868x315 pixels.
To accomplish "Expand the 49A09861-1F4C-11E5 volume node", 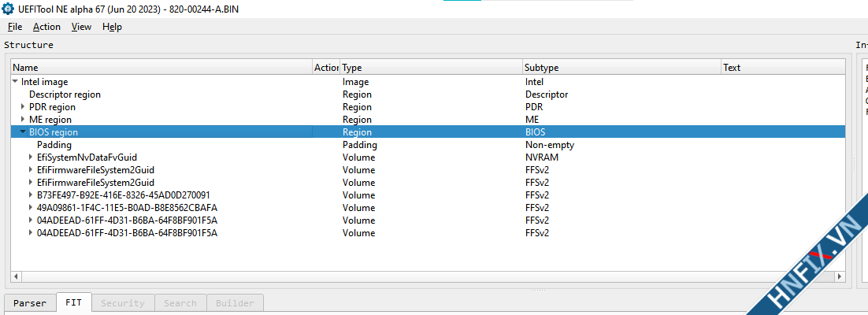I will (x=31, y=208).
